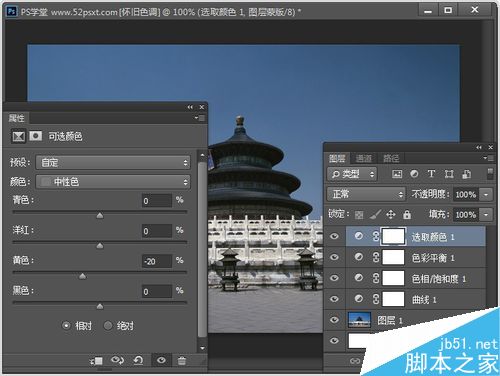Viewport: 500px width, 376px height.
Task: Click adjustment icon on 色彩平衡 1 layer
Action: 359,257
